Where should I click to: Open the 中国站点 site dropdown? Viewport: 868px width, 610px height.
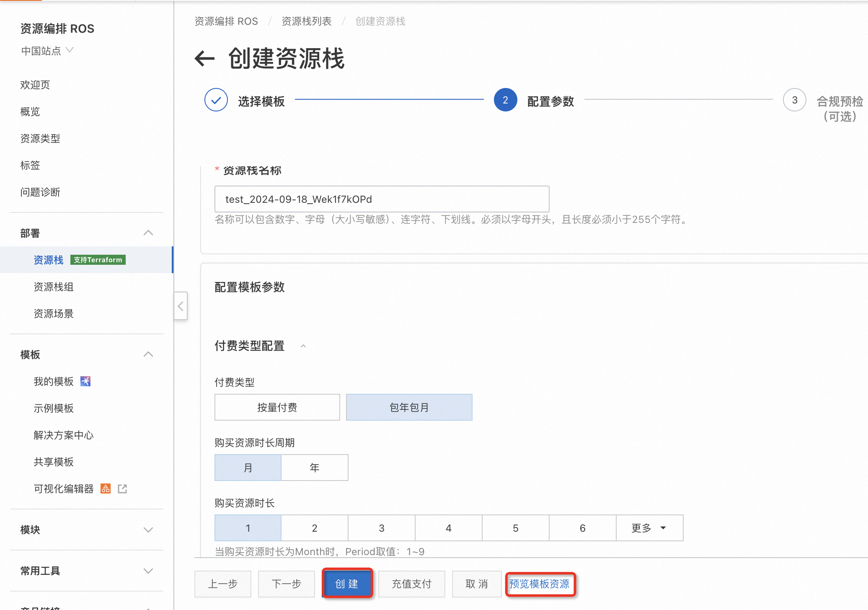47,51
